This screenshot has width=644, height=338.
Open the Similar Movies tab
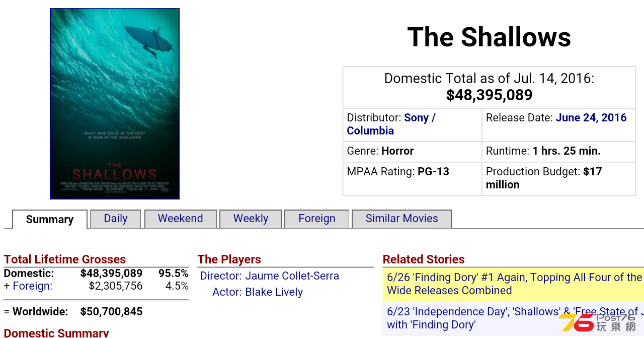(401, 219)
